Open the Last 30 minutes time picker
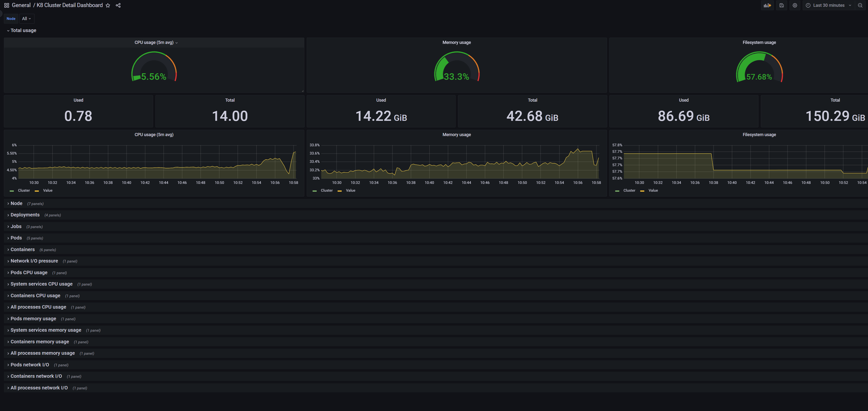Image resolution: width=868 pixels, height=411 pixels. (x=829, y=5)
